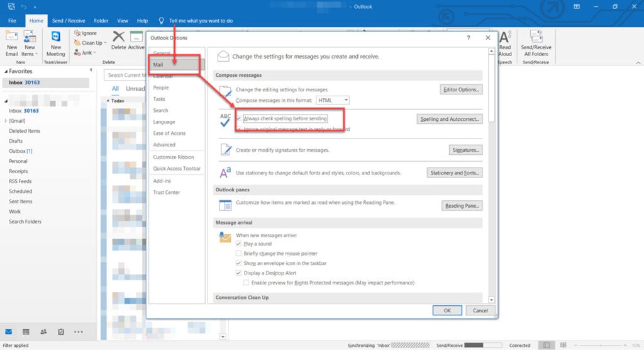
Task: Click the stationery fonts Aa icon
Action: click(x=225, y=172)
